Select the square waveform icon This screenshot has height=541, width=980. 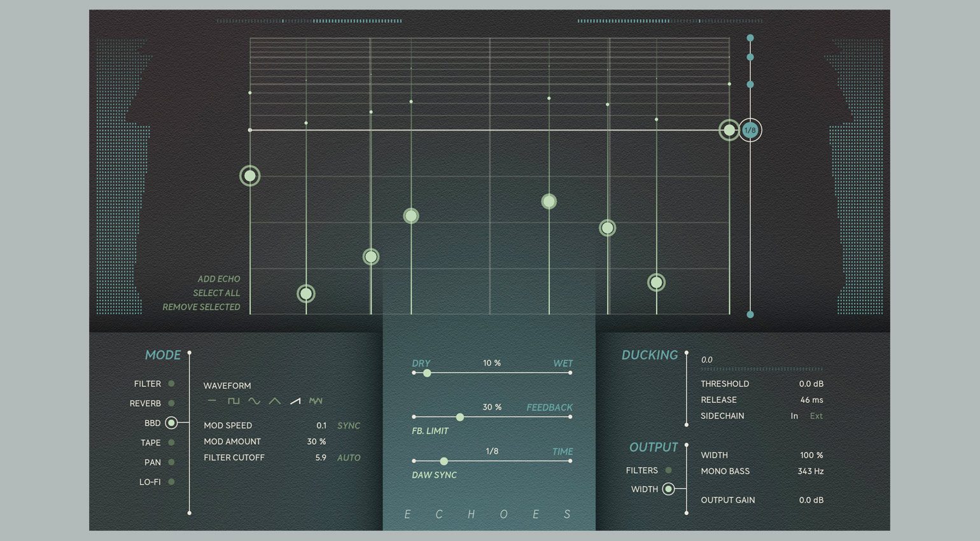point(234,401)
